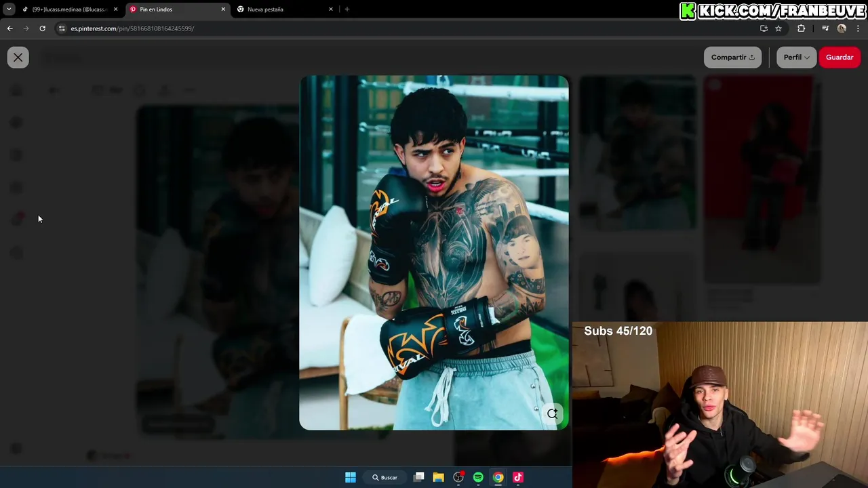This screenshot has width=868, height=488.
Task: Reload the Pinterest page
Action: (x=42, y=28)
